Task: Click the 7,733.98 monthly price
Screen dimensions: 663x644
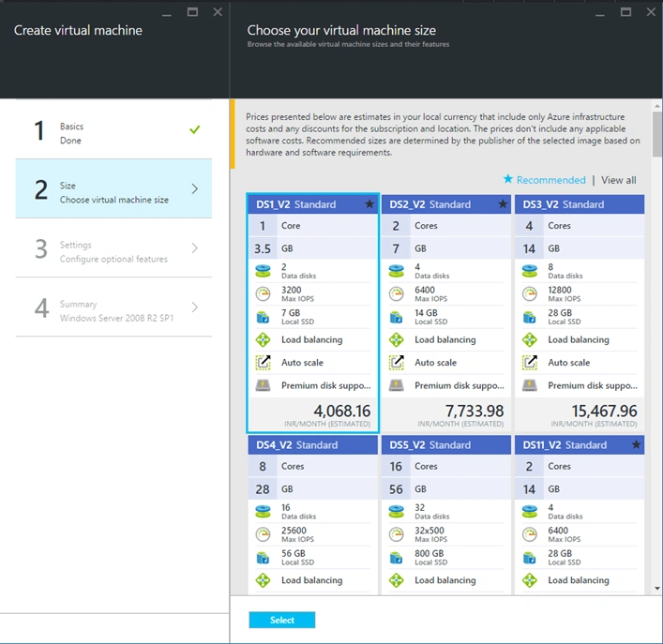Action: pos(475,411)
